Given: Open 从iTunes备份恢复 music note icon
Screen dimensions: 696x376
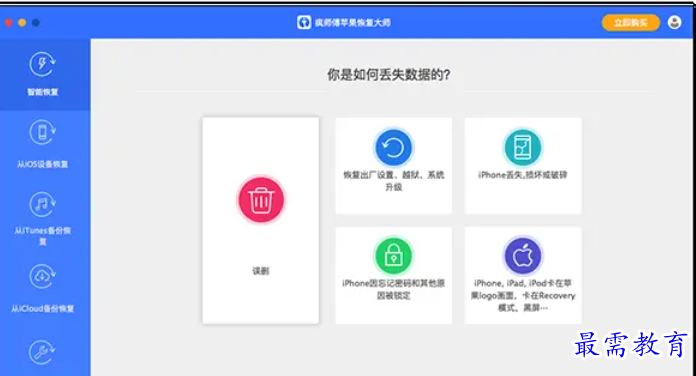Looking at the screenshot, I should tap(42, 204).
